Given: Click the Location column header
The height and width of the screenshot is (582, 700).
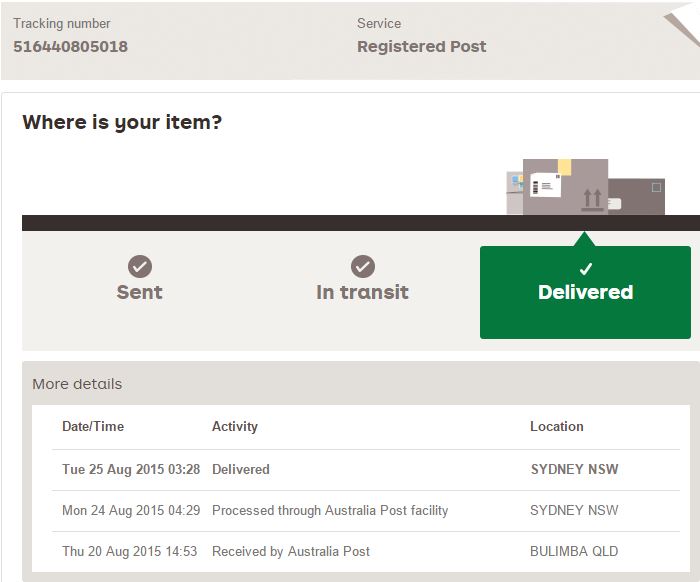Looking at the screenshot, I should point(557,426).
